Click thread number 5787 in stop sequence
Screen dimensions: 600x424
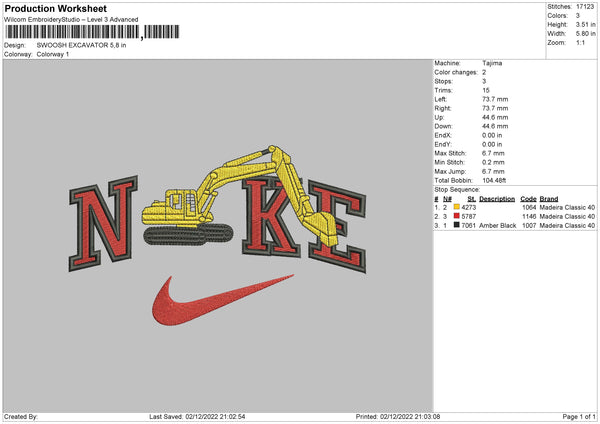469,217
